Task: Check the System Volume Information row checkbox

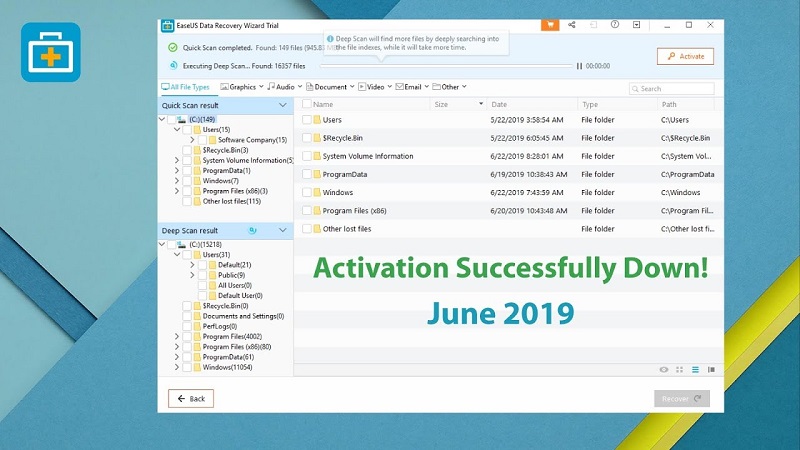Action: [307, 156]
